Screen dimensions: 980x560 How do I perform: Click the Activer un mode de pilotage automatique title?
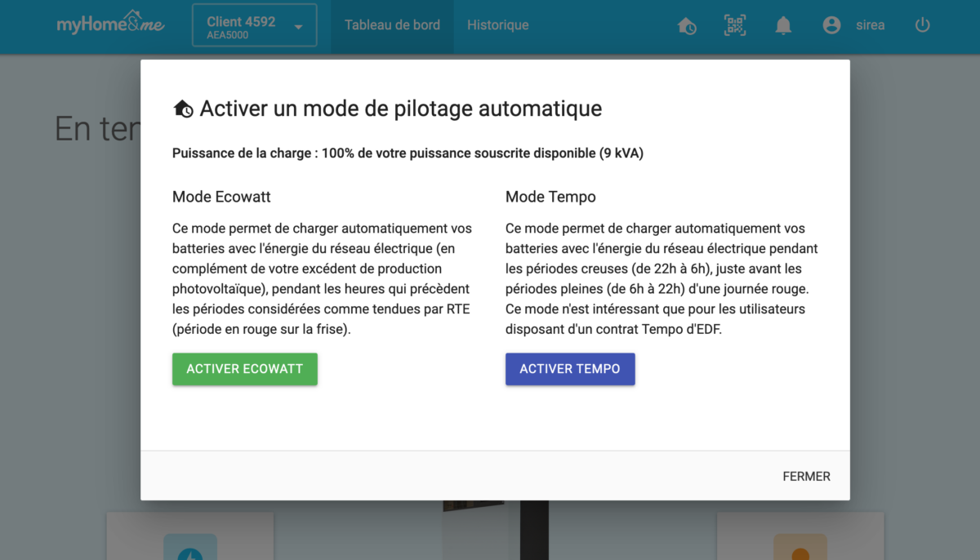click(x=401, y=108)
